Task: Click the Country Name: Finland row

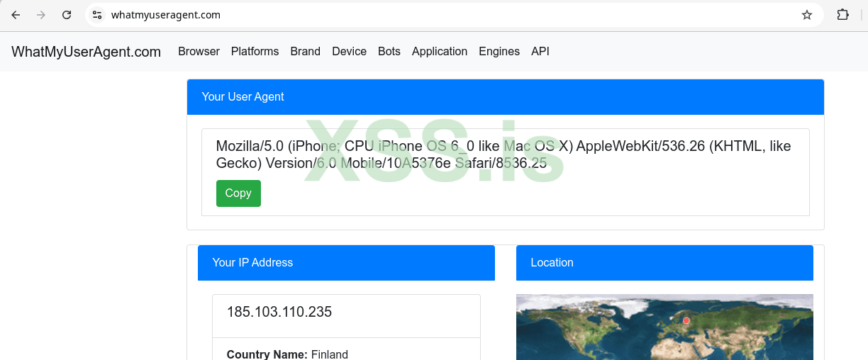Action: tap(287, 354)
